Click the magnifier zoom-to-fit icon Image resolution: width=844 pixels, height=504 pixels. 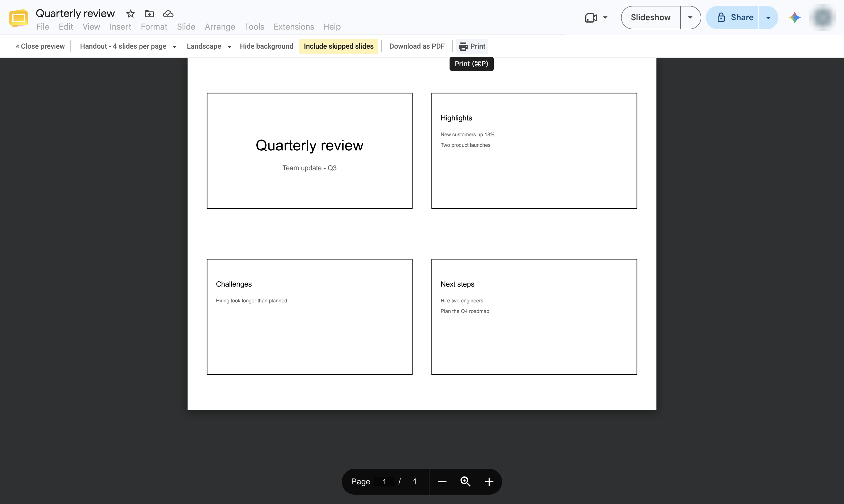pyautogui.click(x=465, y=482)
